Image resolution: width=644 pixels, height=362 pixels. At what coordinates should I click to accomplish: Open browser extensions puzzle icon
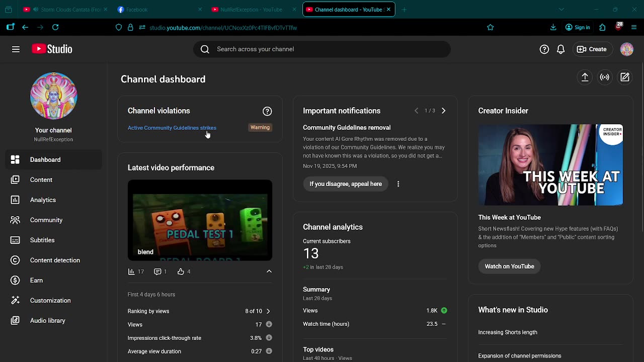click(602, 27)
